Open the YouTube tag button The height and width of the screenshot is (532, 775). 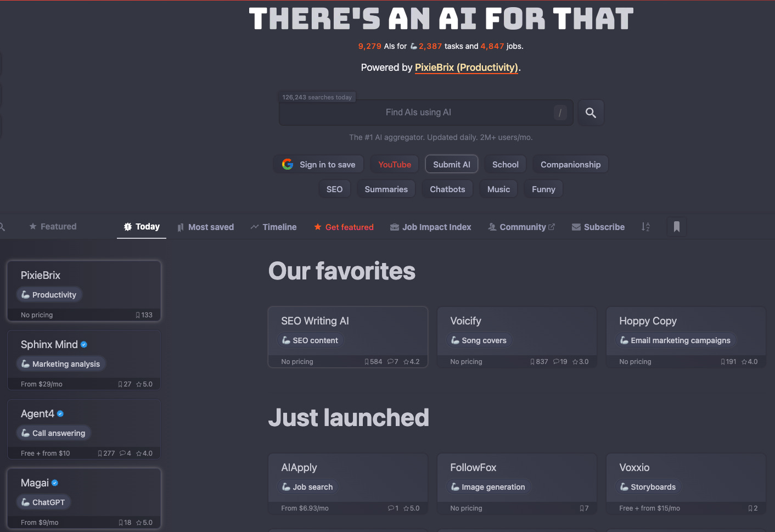pos(395,165)
